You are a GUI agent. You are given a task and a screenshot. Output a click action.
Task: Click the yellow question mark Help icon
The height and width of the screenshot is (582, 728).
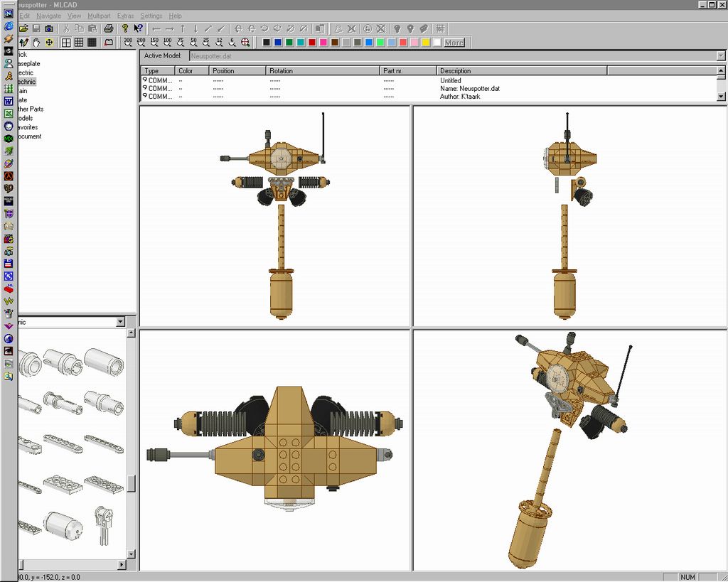[x=125, y=28]
